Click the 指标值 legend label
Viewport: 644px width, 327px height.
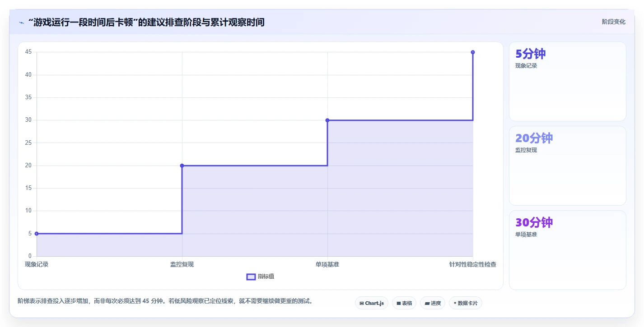tap(266, 276)
